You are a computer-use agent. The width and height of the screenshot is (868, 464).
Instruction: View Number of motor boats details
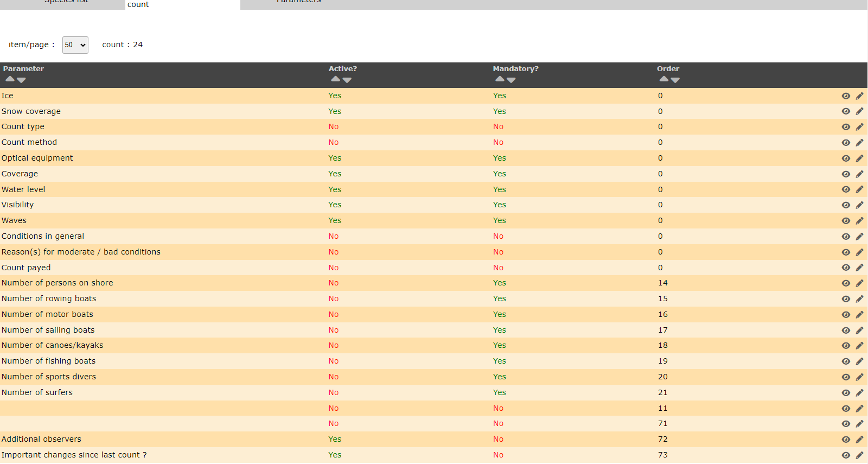(x=846, y=315)
